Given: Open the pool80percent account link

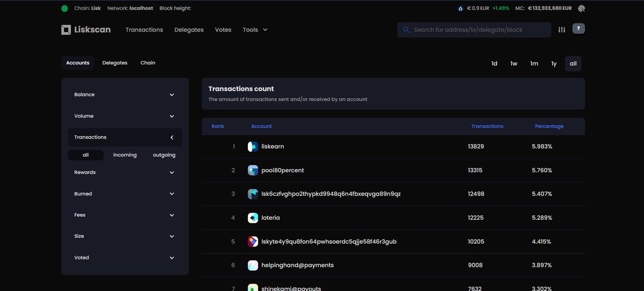Looking at the screenshot, I should point(283,170).
